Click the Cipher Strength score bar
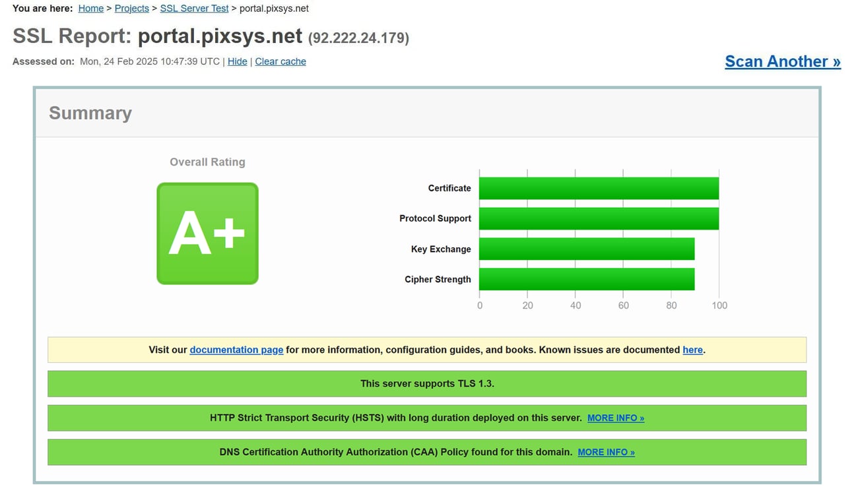Viewport: 858px width, 504px height. 587,279
